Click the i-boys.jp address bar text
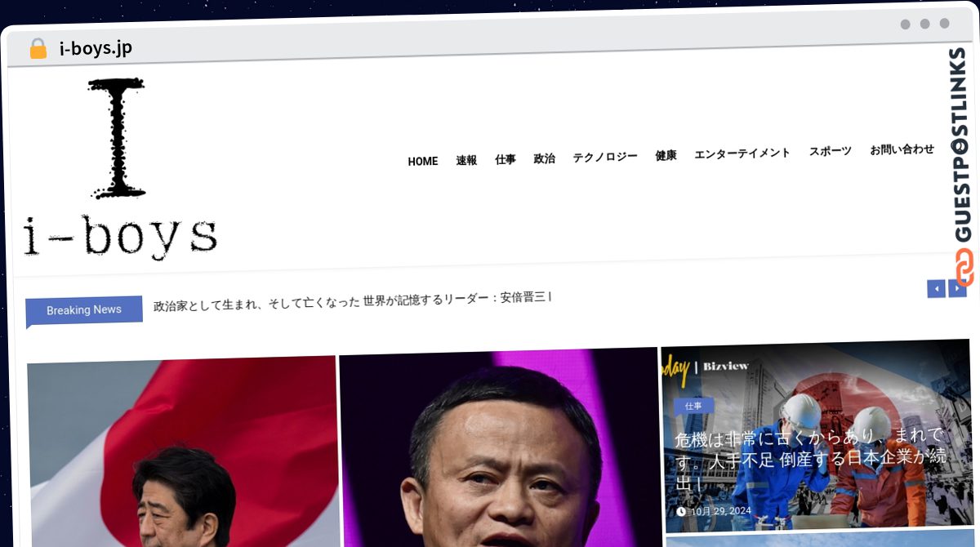This screenshot has width=980, height=547. pos(96,48)
